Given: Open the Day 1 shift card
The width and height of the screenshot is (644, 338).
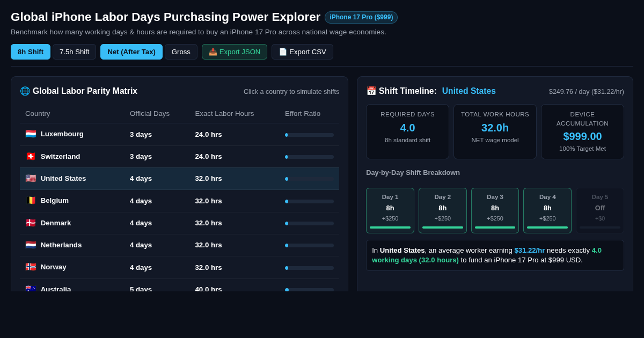Looking at the screenshot, I should click(390, 210).
